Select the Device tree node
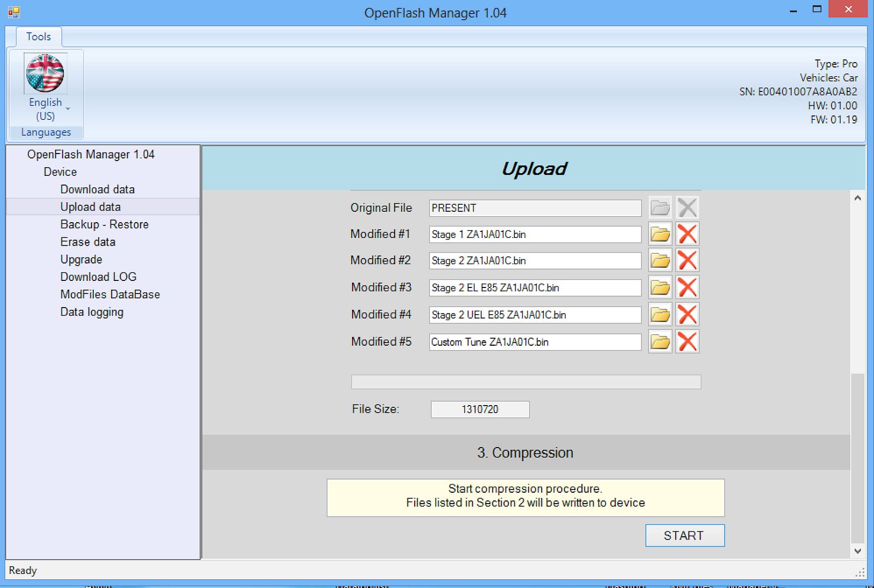Screen dimensions: 874x588 [x=60, y=172]
